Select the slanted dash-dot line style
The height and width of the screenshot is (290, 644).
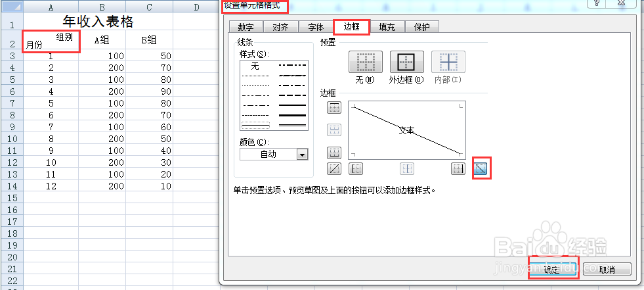click(x=292, y=75)
